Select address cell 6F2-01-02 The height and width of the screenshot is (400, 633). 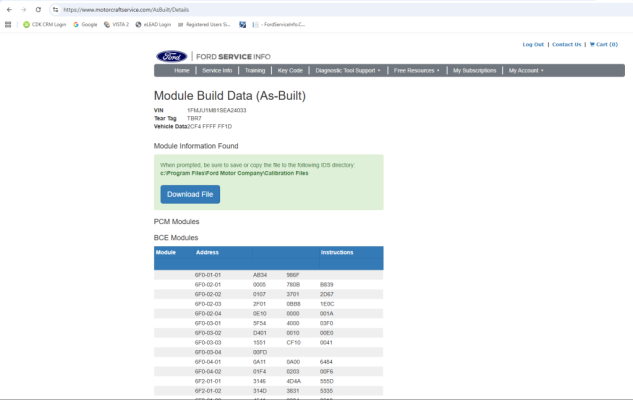208,391
